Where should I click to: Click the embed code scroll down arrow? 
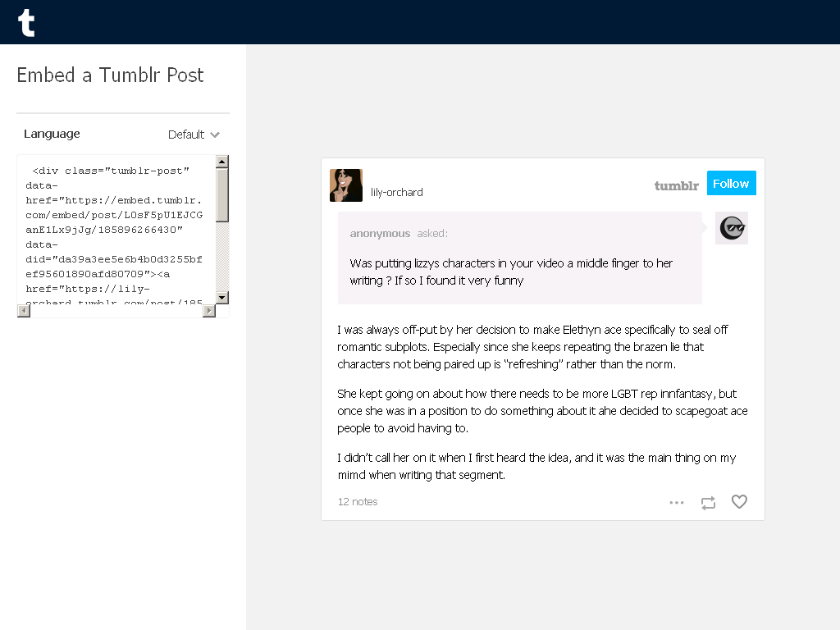(222, 297)
